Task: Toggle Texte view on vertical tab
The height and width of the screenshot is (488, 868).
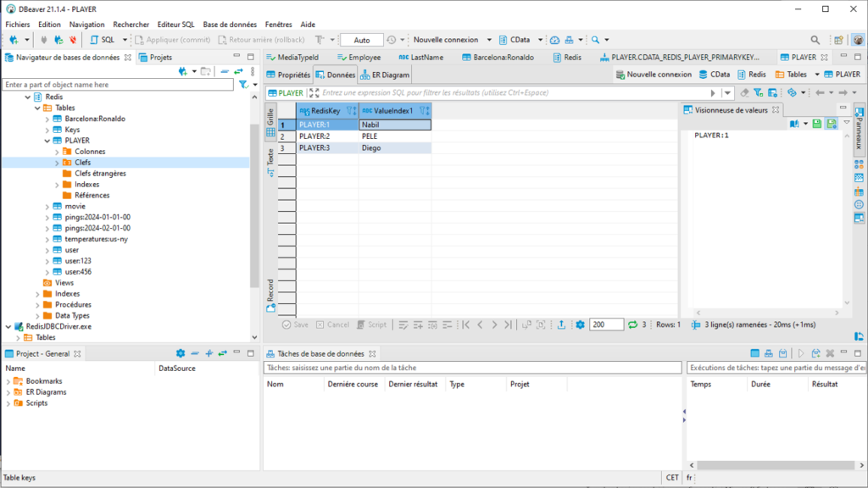Action: pyautogui.click(x=270, y=162)
